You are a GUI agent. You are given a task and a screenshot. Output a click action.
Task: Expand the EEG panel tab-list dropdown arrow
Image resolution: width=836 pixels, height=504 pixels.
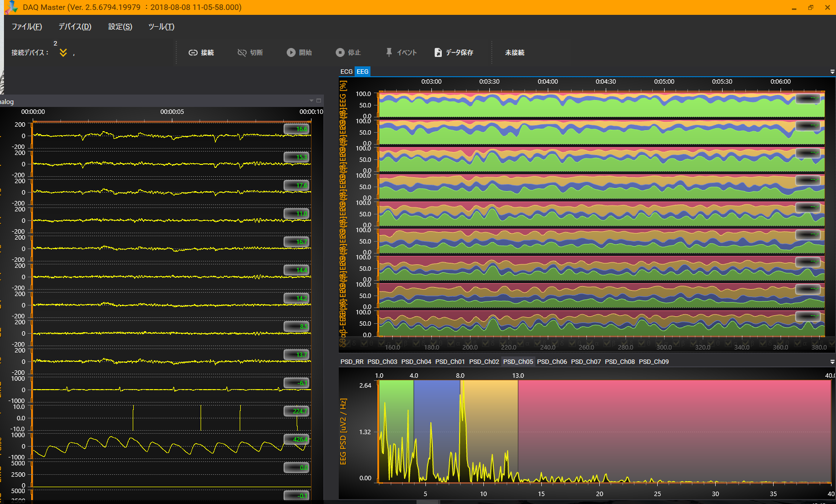[832, 72]
